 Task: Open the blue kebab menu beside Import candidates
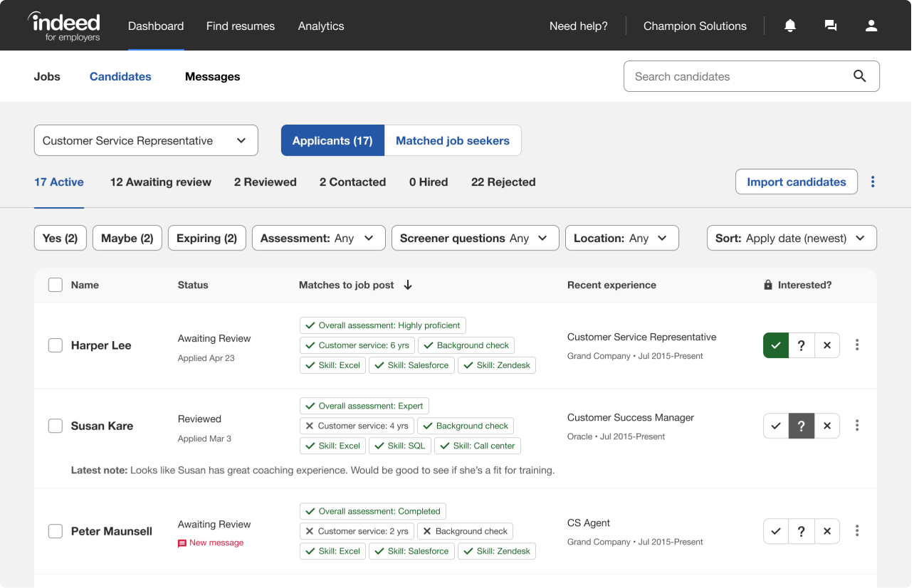[873, 182]
